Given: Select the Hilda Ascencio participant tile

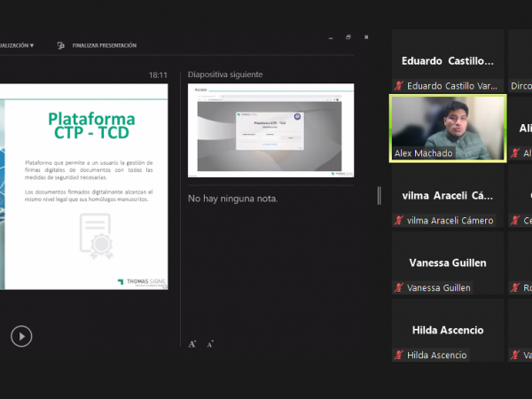Looking at the screenshot, I should 448,330.
